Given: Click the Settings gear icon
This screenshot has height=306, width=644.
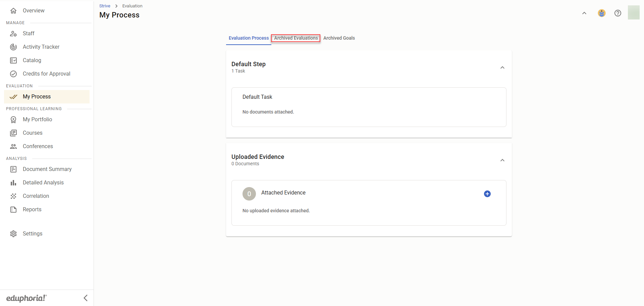Looking at the screenshot, I should click(x=13, y=234).
